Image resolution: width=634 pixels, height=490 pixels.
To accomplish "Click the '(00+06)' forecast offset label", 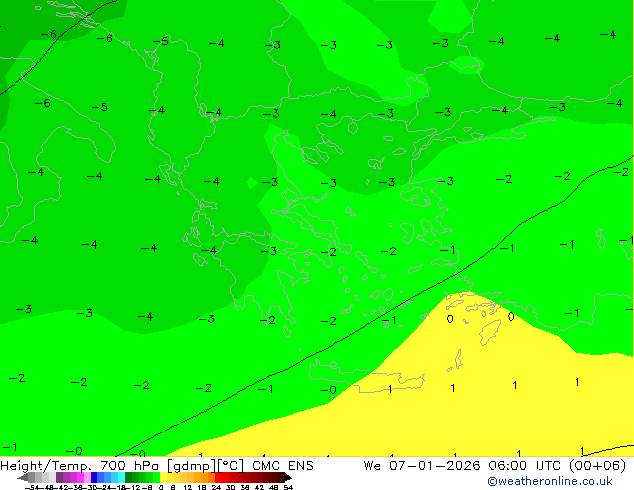I will (x=597, y=466).
